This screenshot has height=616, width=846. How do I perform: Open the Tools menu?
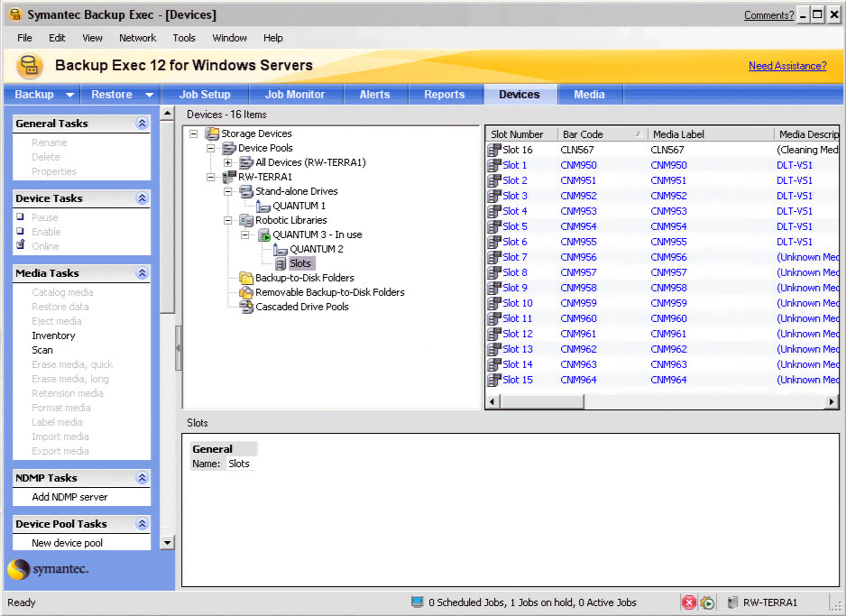coord(184,38)
